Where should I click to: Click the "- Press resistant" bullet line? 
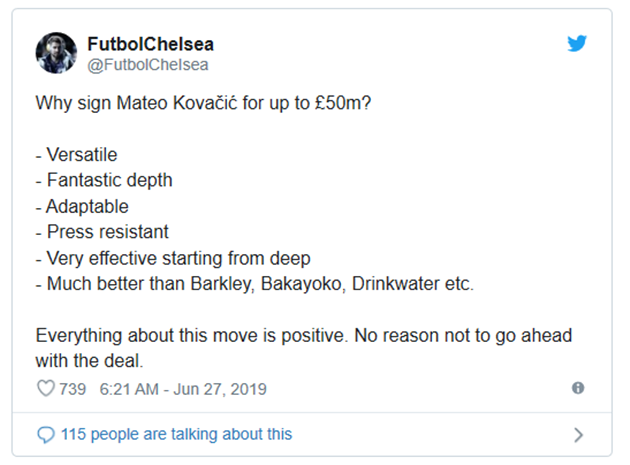[98, 232]
